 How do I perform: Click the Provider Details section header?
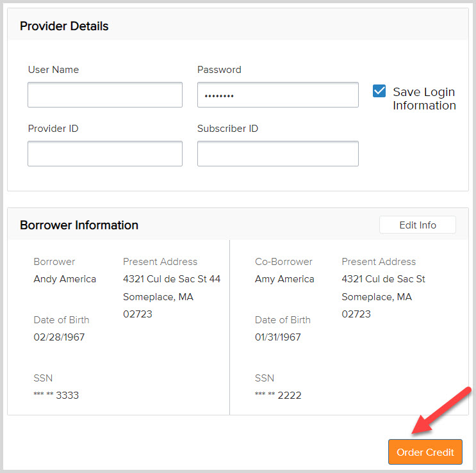tap(64, 26)
